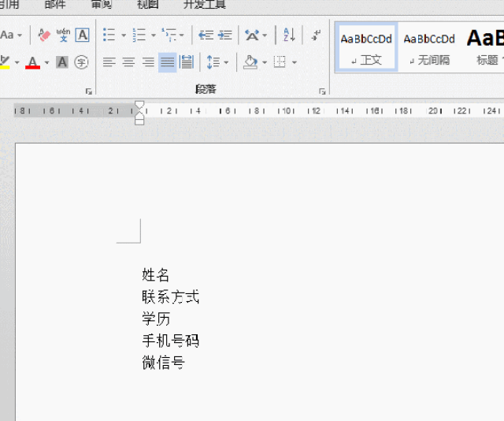Click the Clear Formatting eraser icon
Viewport: 504px width, 421px height.
(44, 35)
